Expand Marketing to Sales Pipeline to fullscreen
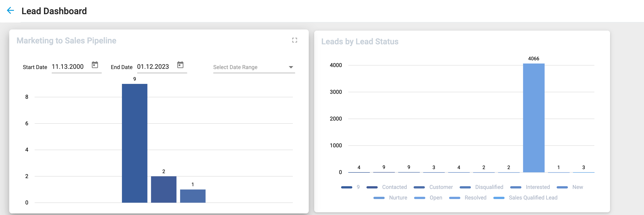Image resolution: width=644 pixels, height=215 pixels. pyautogui.click(x=295, y=40)
